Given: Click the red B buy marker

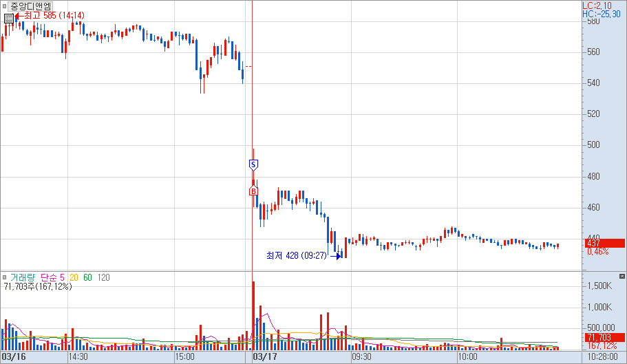Looking at the screenshot, I should [253, 191].
